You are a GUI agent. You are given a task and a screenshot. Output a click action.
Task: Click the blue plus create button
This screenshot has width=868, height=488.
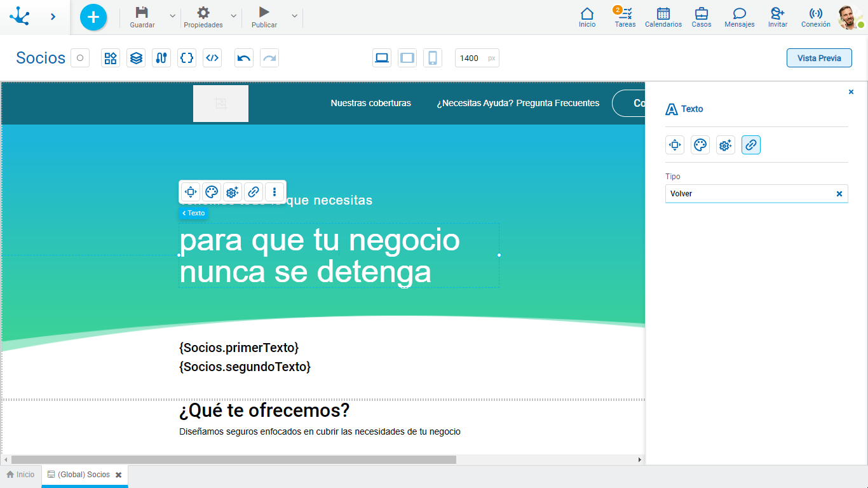(x=93, y=17)
